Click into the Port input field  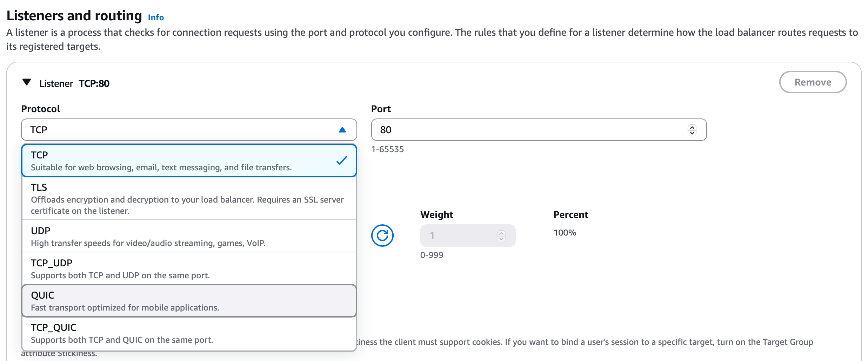[526, 130]
